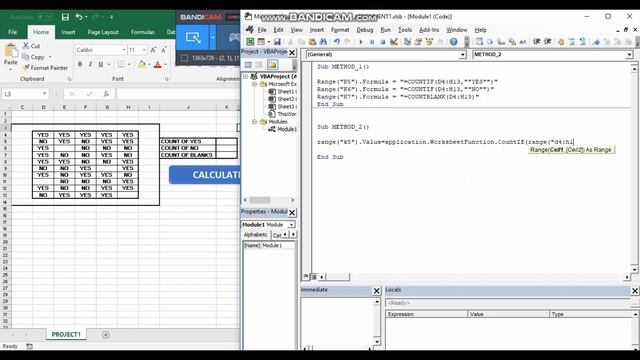Open the Tools menu in VBA editor
640x360 pixels.
404,30
